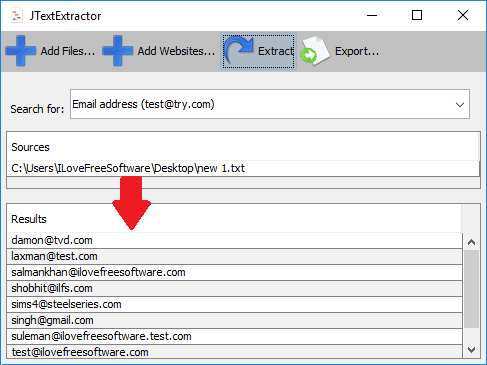Click the results vertical scrollbar thumb

tap(471, 289)
